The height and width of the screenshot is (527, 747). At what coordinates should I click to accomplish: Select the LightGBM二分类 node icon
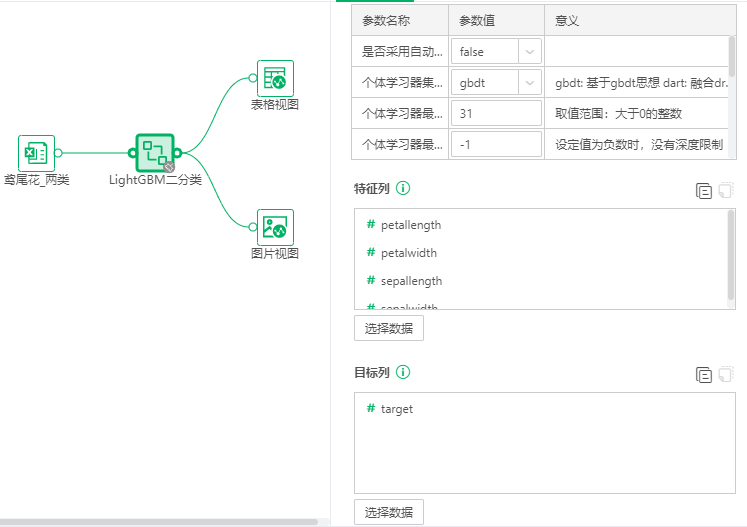pyautogui.click(x=154, y=152)
